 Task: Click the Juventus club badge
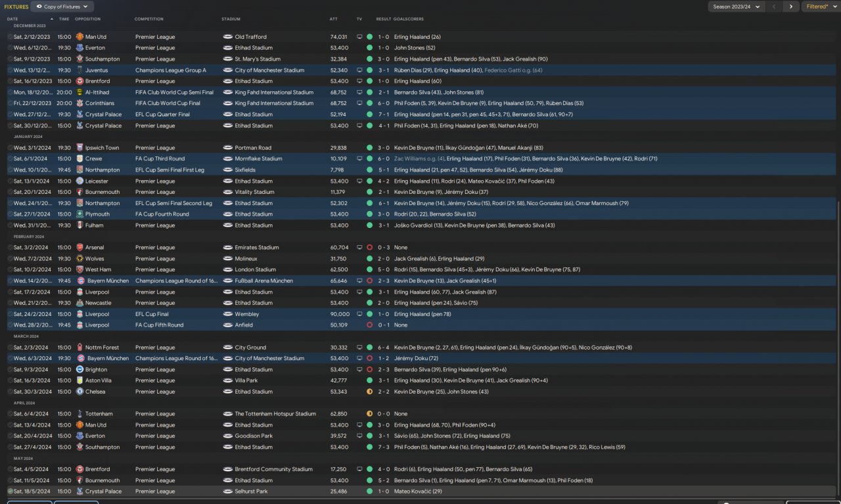[80, 70]
